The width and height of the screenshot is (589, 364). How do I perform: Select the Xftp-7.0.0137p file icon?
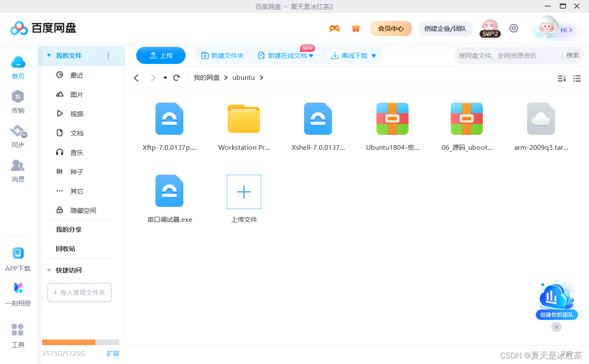(169, 119)
